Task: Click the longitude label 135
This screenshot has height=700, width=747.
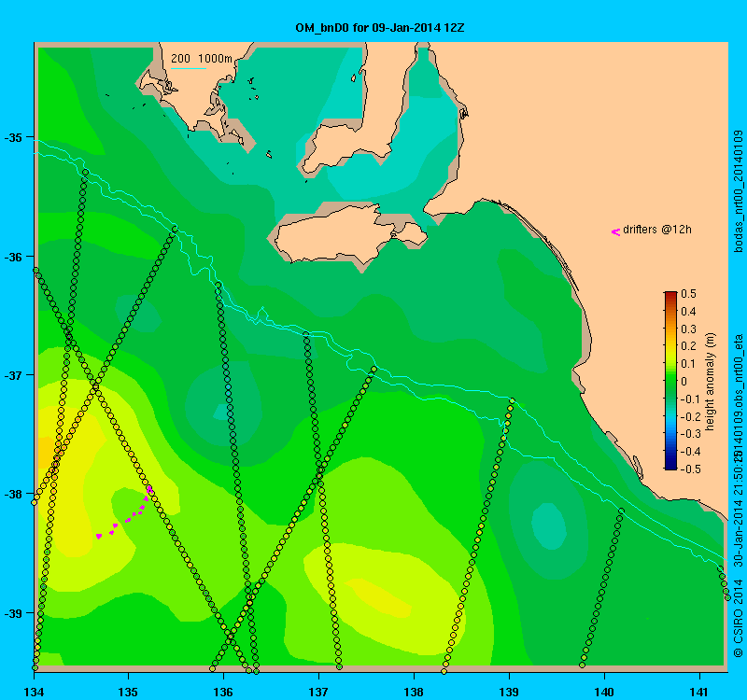Action: point(128,692)
